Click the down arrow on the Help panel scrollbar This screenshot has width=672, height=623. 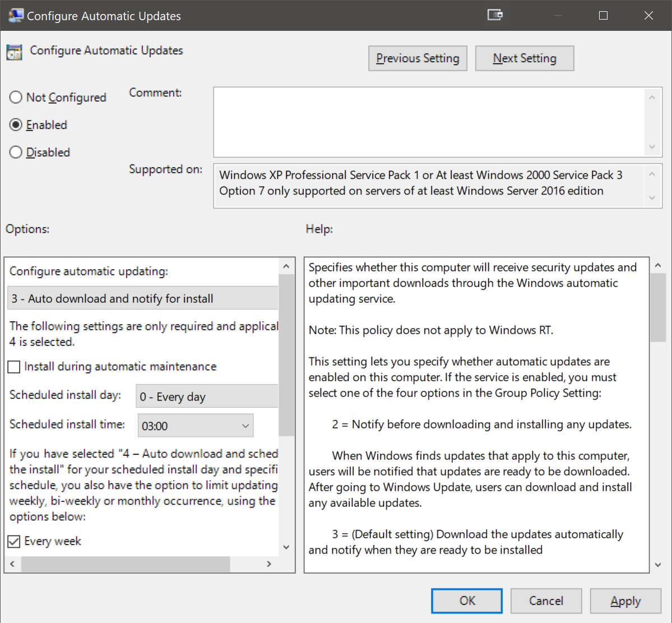[657, 565]
